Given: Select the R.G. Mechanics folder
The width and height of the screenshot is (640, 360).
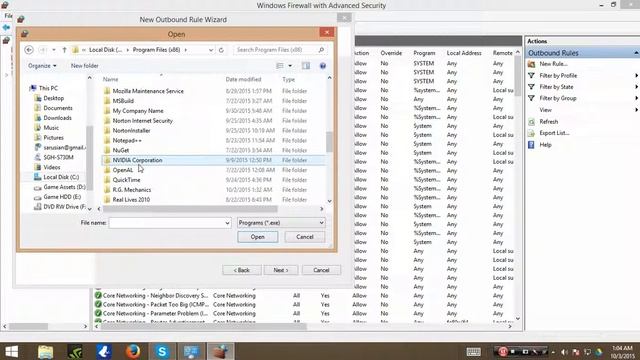Looking at the screenshot, I should tap(131, 190).
